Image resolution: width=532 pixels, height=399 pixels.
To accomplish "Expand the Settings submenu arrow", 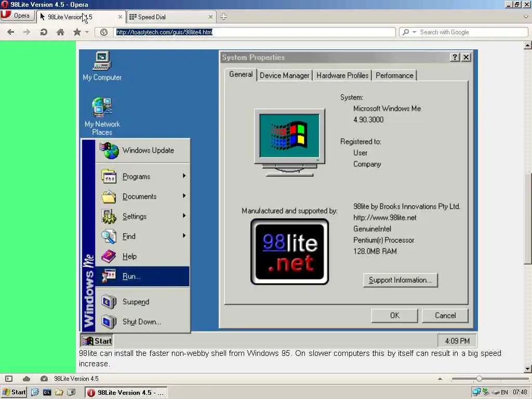I will (184, 216).
